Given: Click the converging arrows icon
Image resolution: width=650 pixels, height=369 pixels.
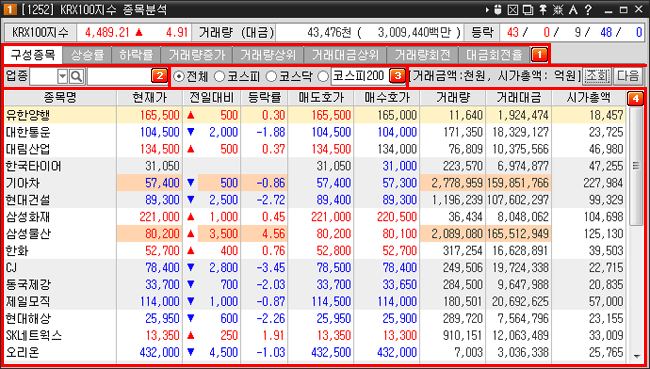Looking at the screenshot, I should point(558,10).
